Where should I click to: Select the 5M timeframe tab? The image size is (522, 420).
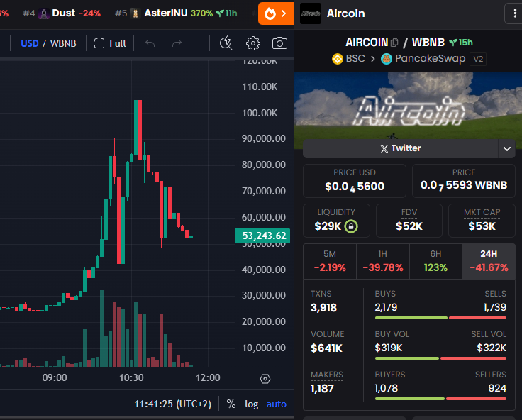(x=330, y=261)
